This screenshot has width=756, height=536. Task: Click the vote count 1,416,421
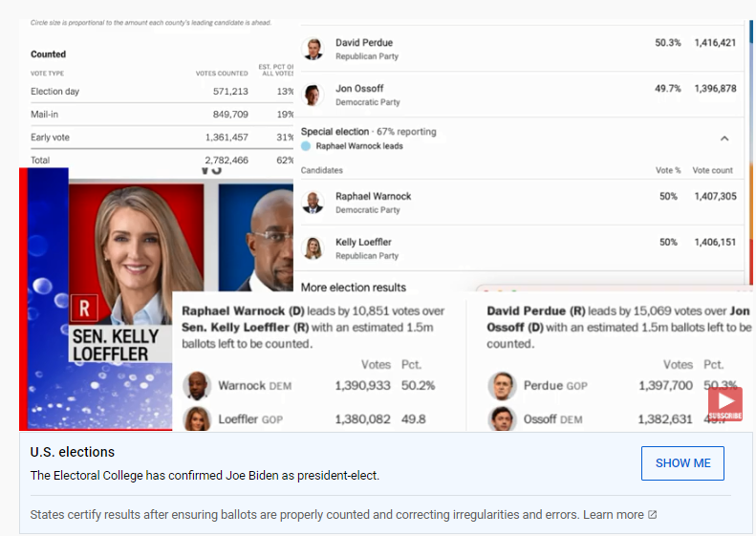[715, 42]
